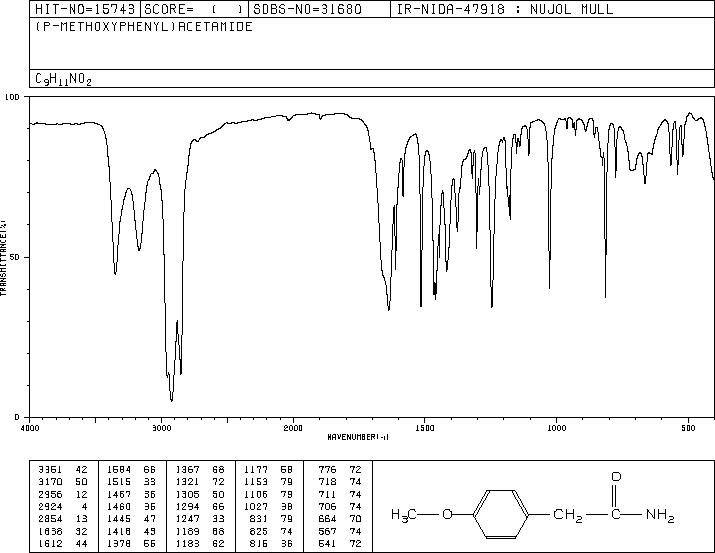Click the 1500 x-axis label

click(425, 428)
